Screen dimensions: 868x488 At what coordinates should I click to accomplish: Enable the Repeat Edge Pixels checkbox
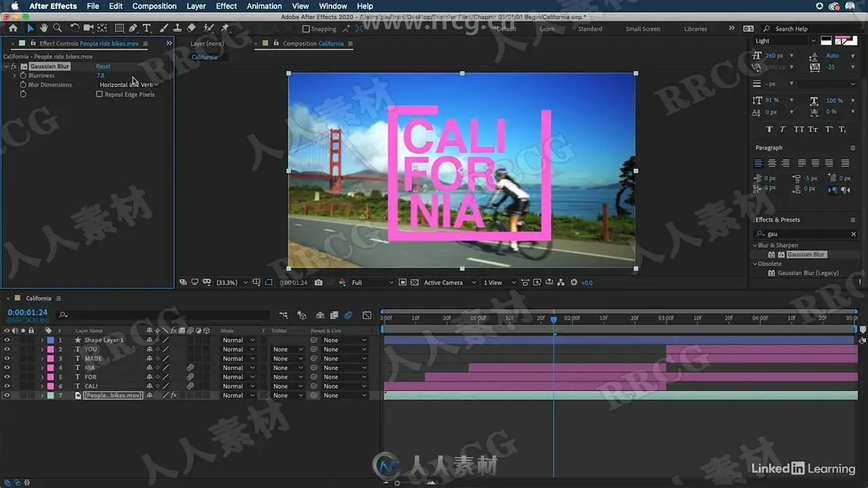[100, 94]
